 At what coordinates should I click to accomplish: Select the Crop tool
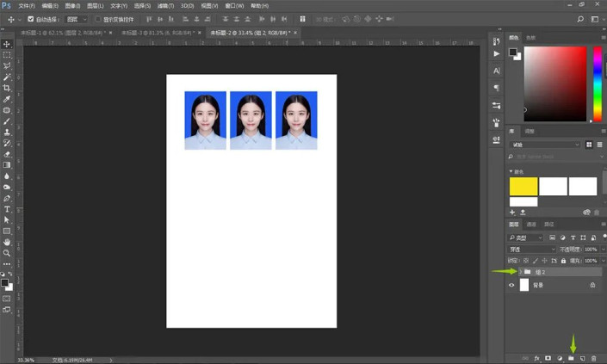7,88
